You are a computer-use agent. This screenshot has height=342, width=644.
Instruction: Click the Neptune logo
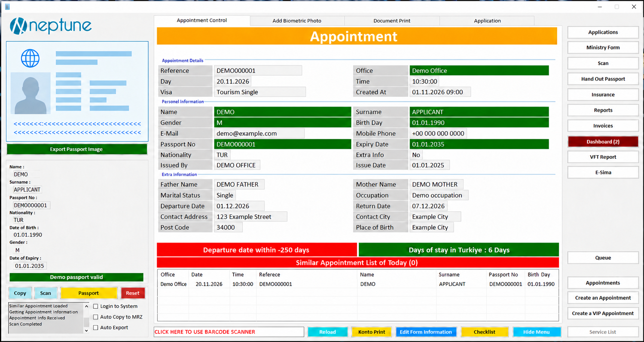click(51, 26)
